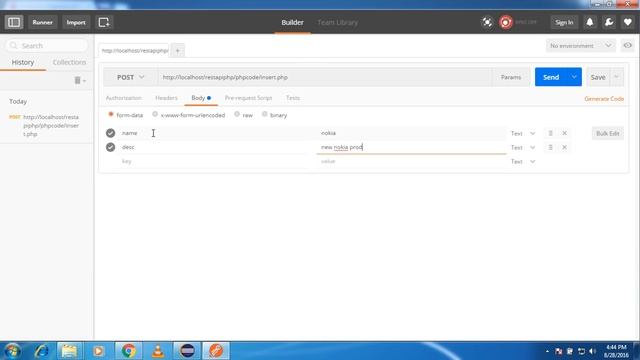Select the raw body type
The height and width of the screenshot is (360, 640).
pyautogui.click(x=237, y=114)
